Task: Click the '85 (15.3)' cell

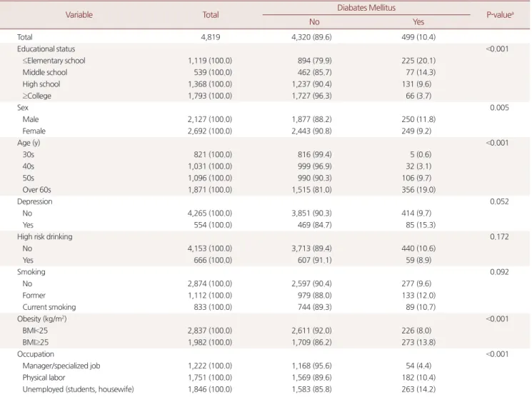Action: [x=421, y=225]
